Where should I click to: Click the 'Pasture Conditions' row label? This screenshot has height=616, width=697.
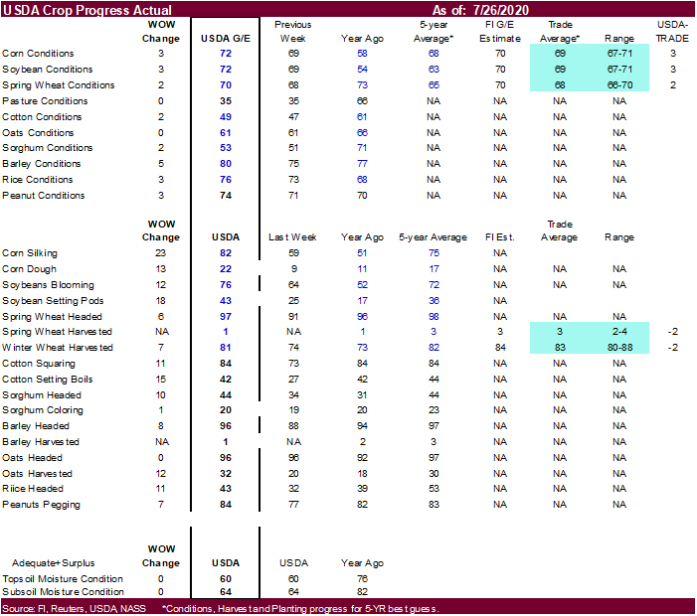point(45,101)
